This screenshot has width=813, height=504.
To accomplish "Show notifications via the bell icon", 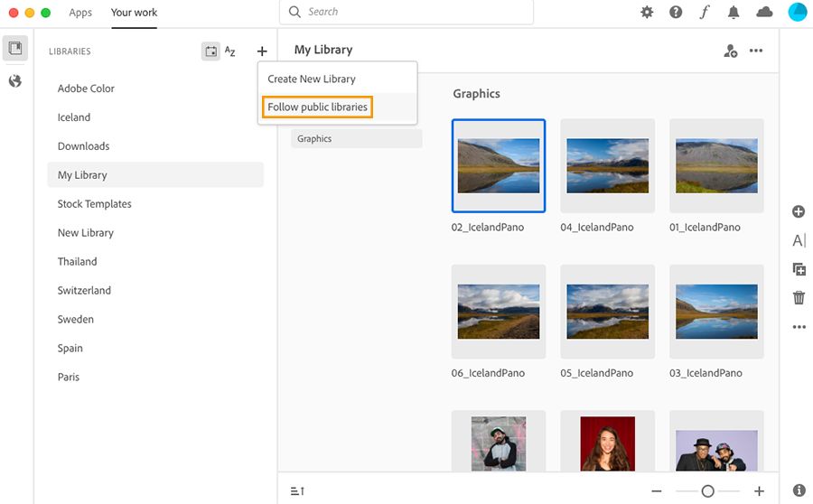I will 734,13.
